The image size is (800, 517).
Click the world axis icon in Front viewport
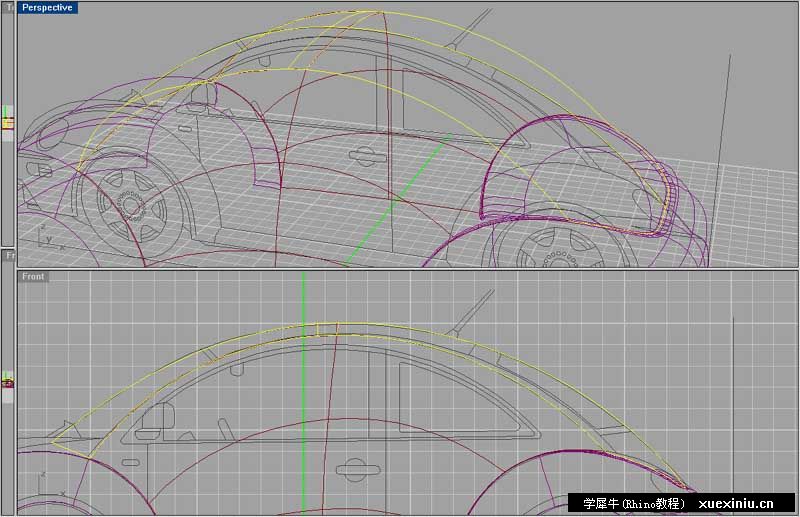pyautogui.click(x=51, y=485)
